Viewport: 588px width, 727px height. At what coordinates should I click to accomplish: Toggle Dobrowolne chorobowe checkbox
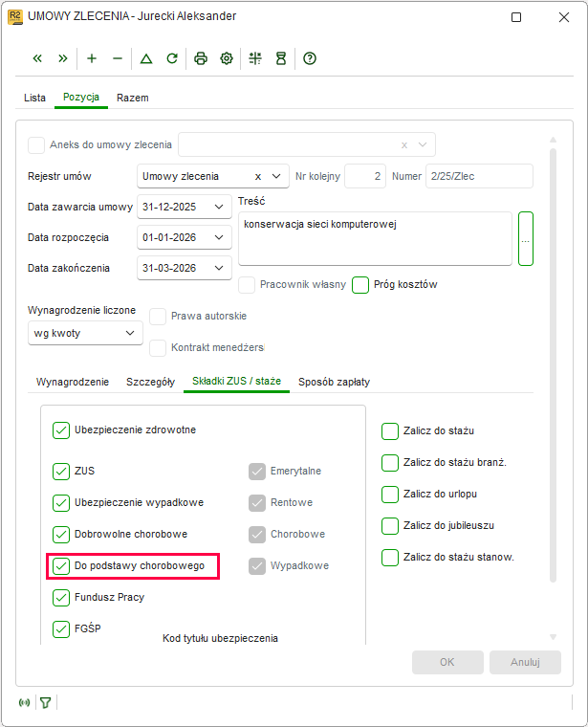(61, 534)
